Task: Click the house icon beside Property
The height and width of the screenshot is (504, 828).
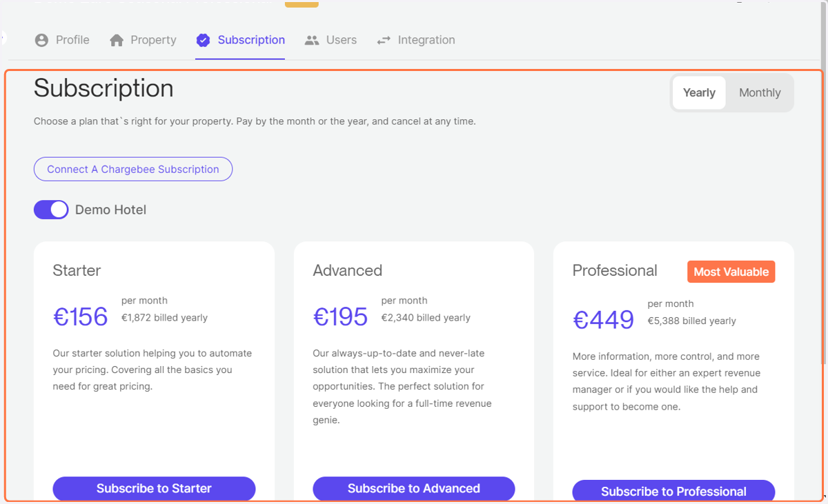Action: pyautogui.click(x=117, y=40)
